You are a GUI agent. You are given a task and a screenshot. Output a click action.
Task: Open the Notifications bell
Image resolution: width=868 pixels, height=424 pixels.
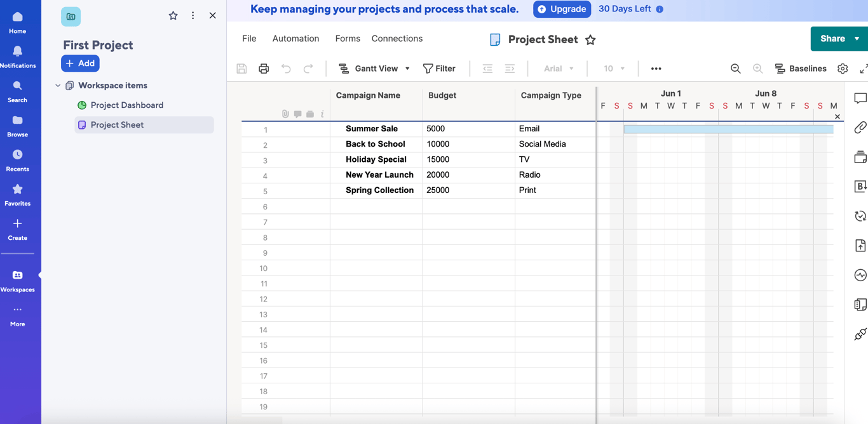17,56
